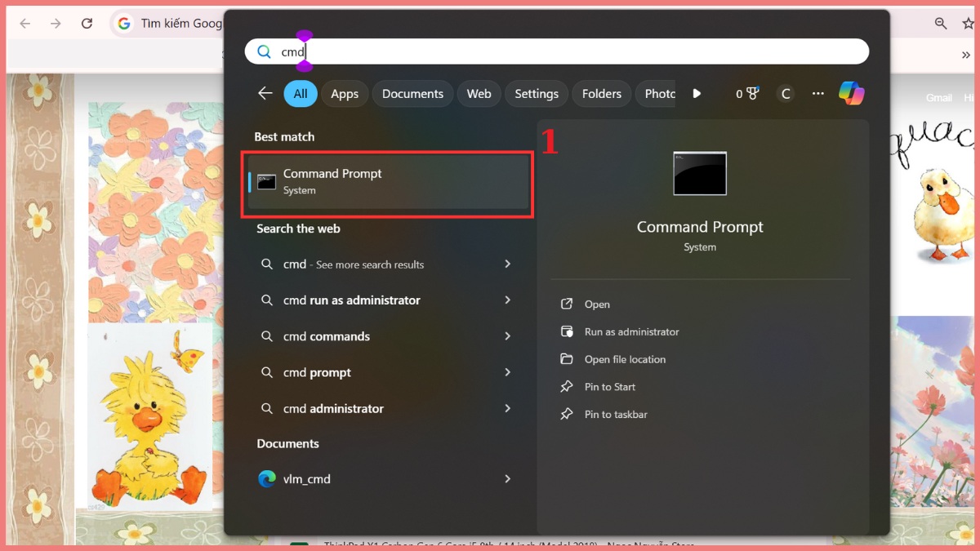Open the rewards trophy points icon
This screenshot has height=551, width=980.
coord(746,94)
